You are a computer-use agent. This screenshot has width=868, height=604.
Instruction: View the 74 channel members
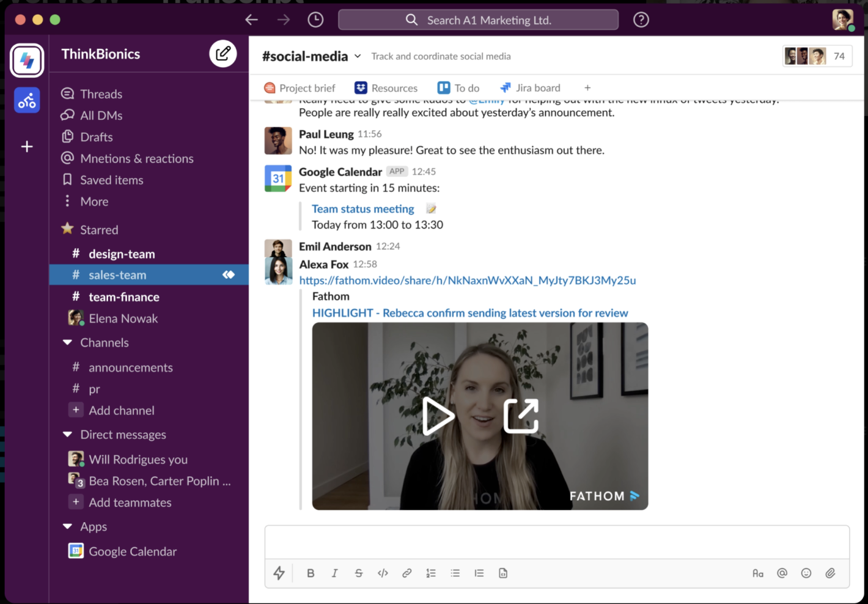(817, 56)
